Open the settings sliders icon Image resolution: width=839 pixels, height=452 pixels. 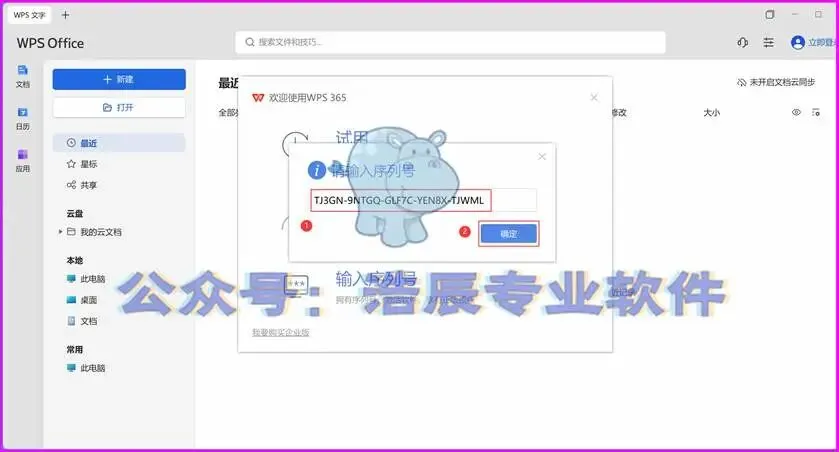click(768, 42)
